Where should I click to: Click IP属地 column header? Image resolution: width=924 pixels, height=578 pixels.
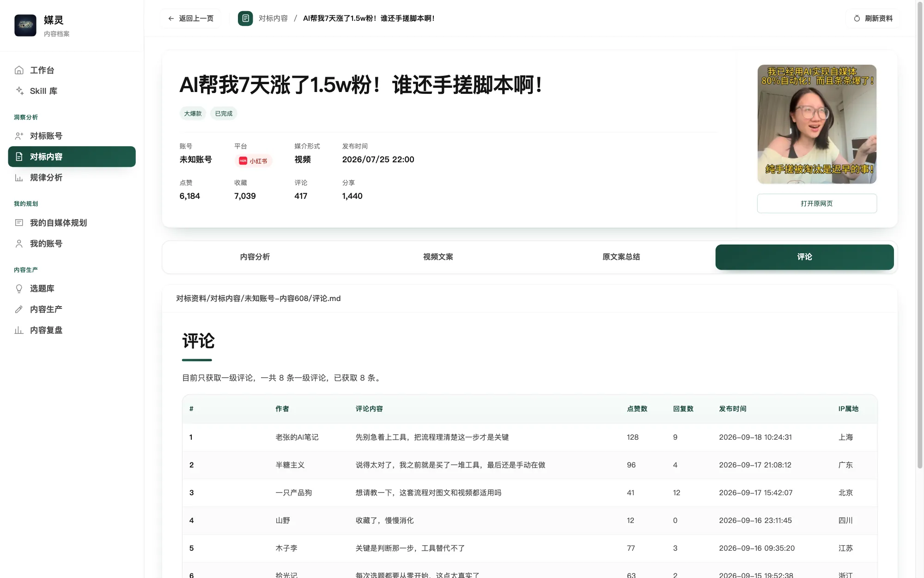pyautogui.click(x=848, y=409)
